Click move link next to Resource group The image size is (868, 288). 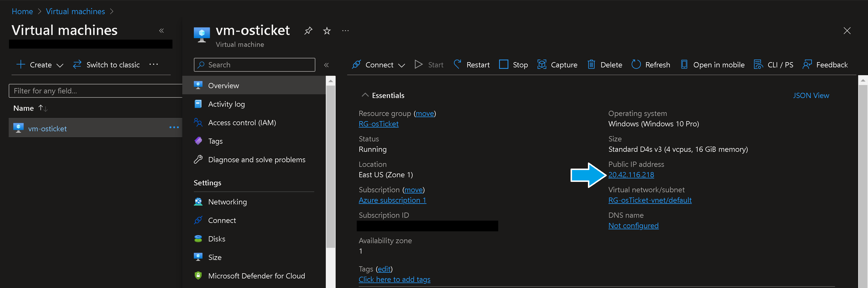coord(424,114)
